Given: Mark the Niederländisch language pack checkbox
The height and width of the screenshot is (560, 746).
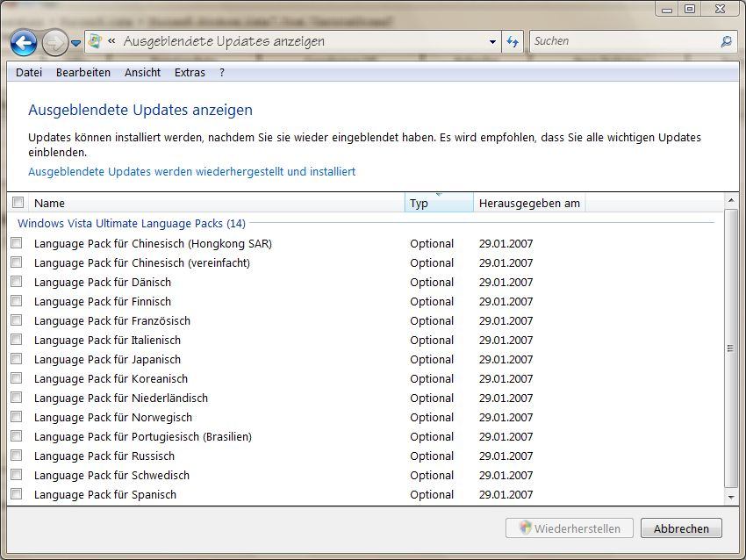Looking at the screenshot, I should tap(17, 398).
